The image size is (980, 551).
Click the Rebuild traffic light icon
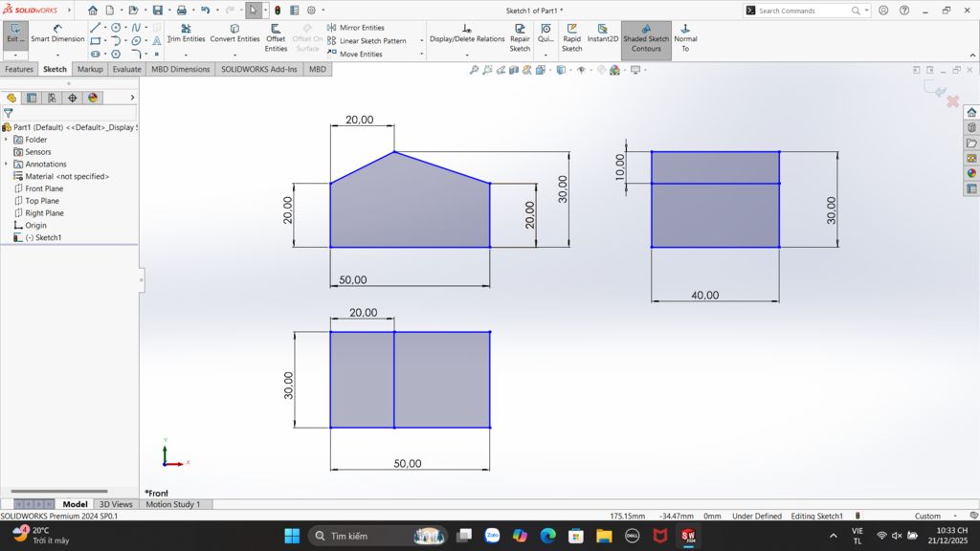pos(278,10)
